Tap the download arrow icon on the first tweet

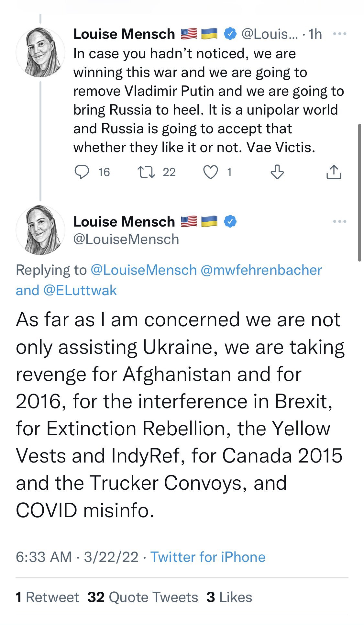pos(277,172)
